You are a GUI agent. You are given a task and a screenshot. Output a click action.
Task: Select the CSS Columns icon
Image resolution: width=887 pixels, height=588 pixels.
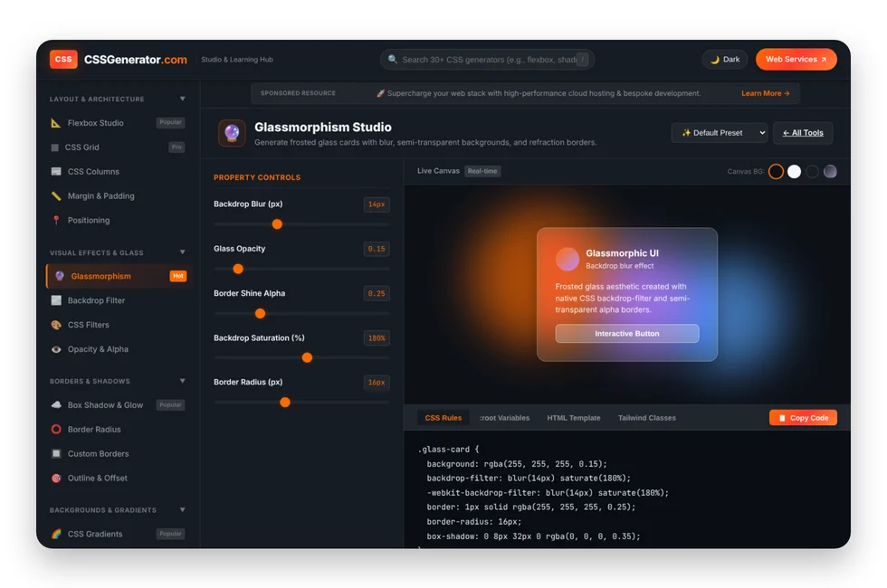56,171
